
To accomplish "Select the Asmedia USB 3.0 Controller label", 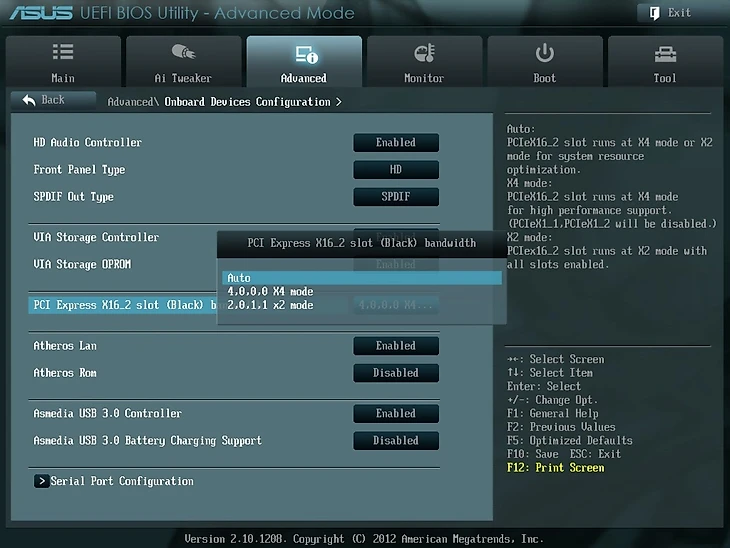I will tap(108, 413).
